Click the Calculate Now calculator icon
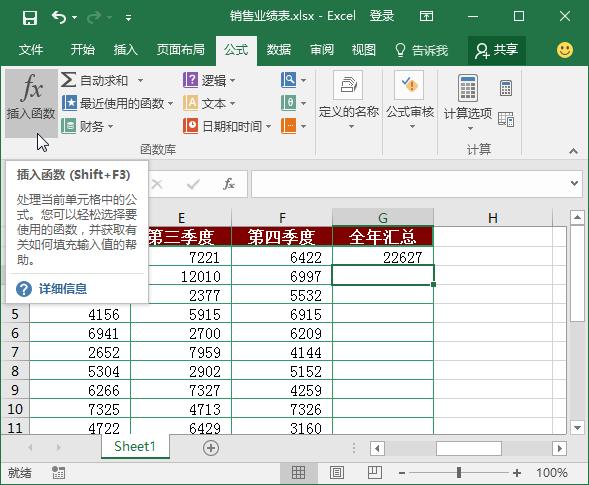 [506, 88]
